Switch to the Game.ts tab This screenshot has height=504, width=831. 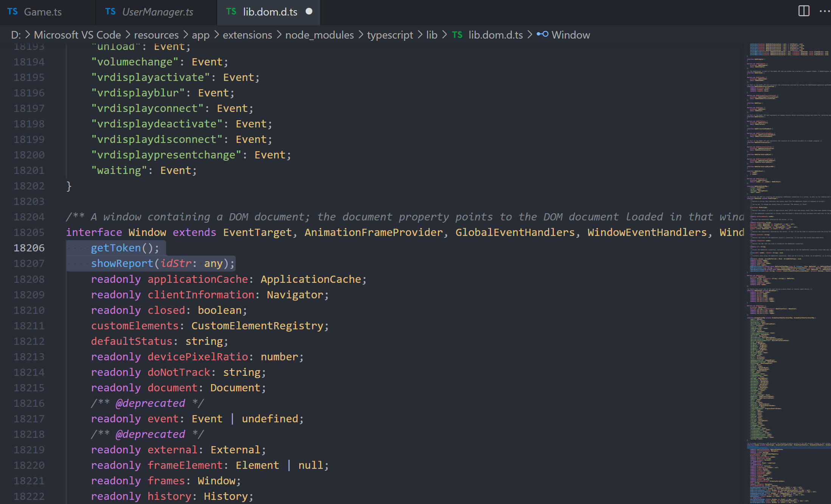[43, 12]
